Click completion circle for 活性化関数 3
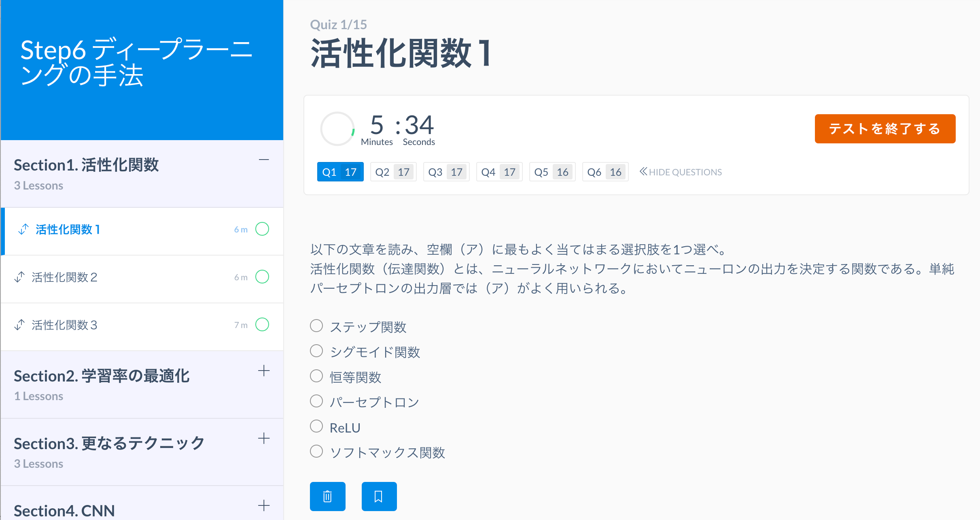980x520 pixels. 262,324
